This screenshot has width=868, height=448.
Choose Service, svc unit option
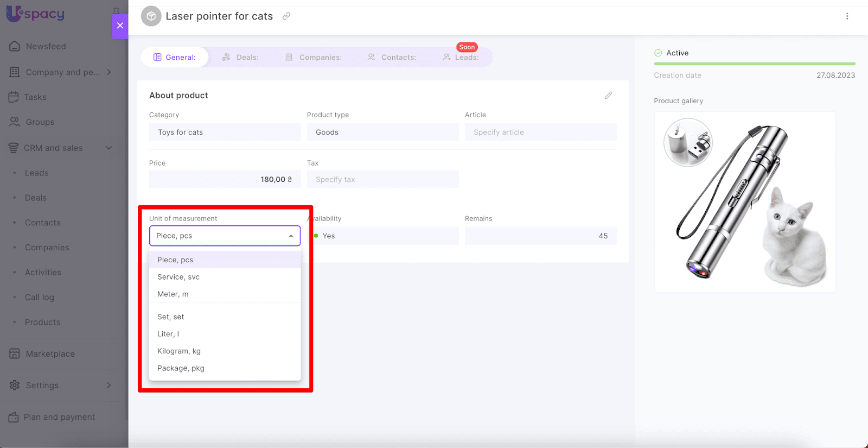(x=178, y=277)
